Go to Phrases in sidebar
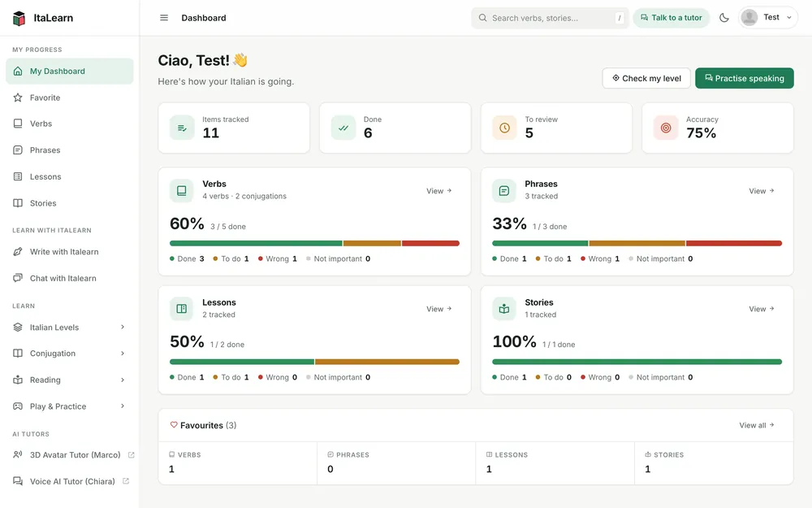 point(69,150)
